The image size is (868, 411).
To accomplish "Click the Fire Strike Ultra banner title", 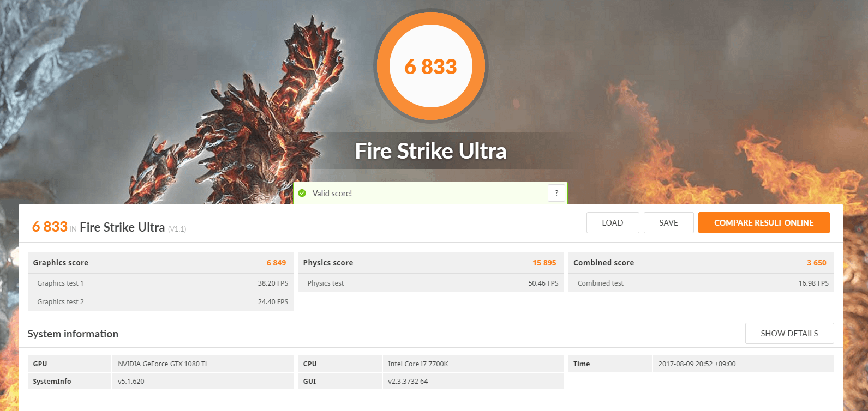I will (x=431, y=151).
